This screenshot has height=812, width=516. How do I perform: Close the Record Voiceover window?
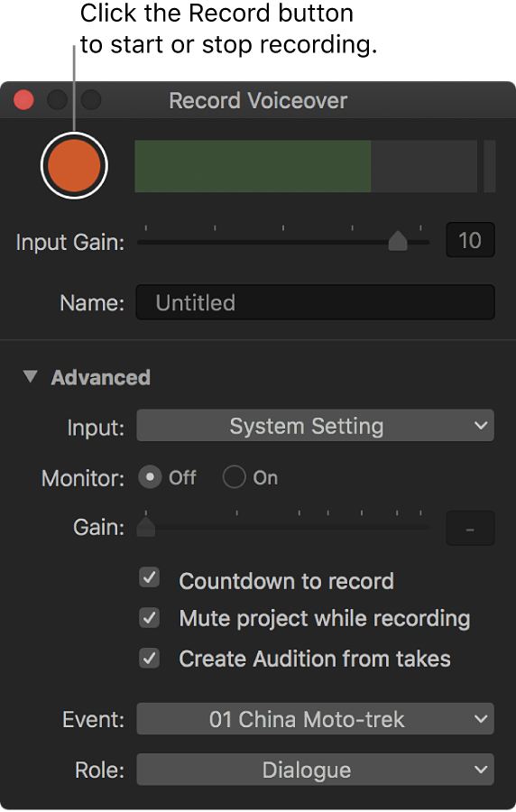(23, 100)
